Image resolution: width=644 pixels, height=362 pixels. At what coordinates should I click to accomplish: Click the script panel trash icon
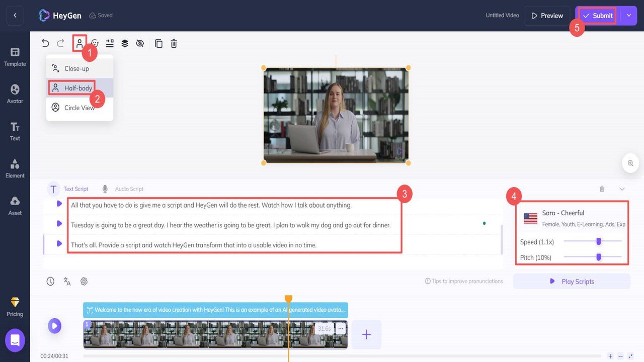[602, 189]
